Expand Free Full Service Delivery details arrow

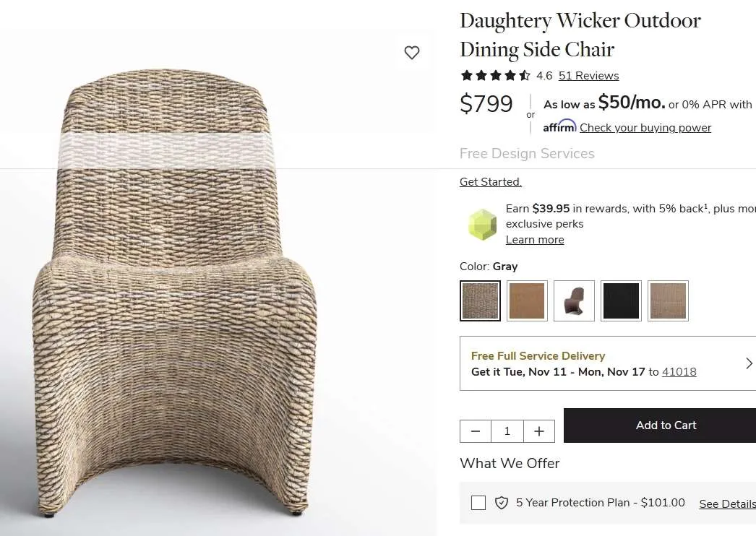click(x=749, y=363)
